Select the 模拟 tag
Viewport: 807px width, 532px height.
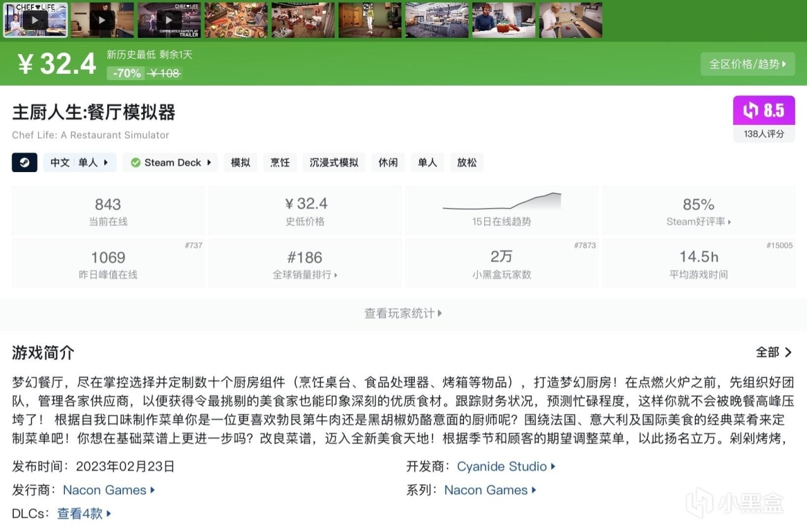[240, 163]
